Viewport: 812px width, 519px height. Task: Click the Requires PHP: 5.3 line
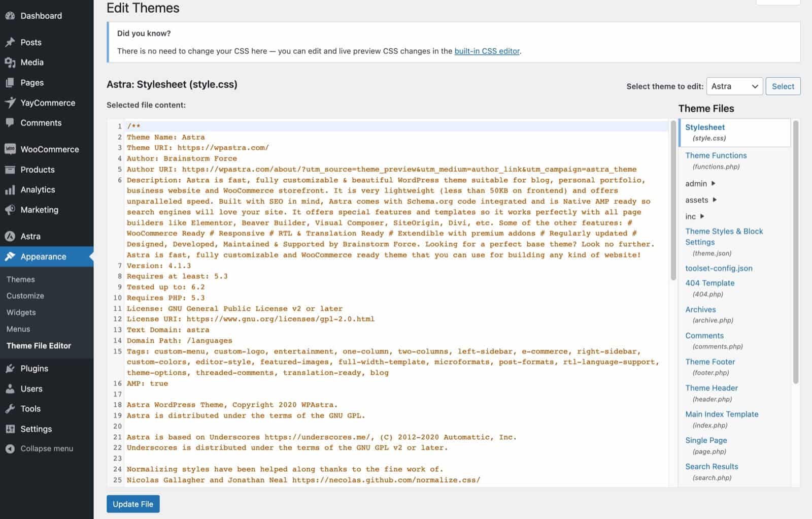point(166,298)
